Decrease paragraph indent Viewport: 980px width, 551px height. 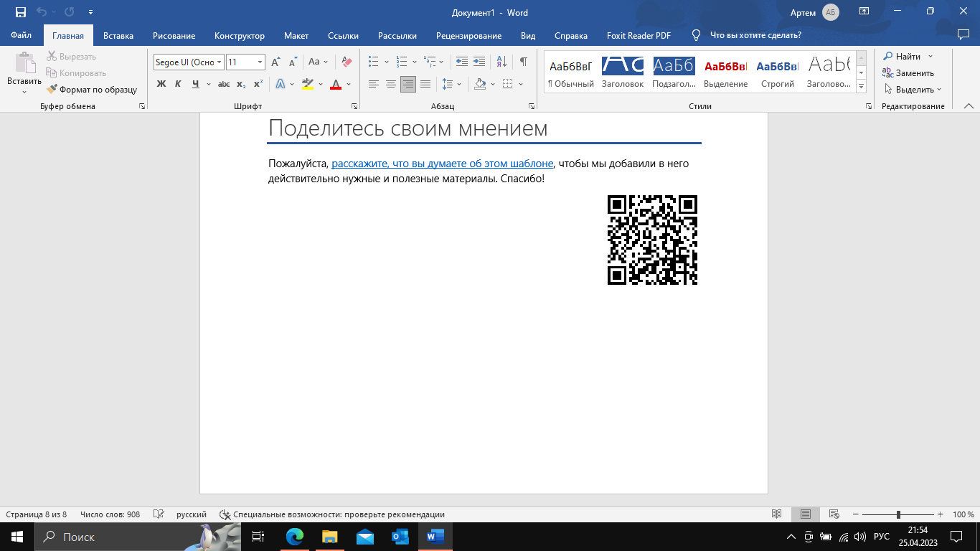pyautogui.click(x=462, y=62)
